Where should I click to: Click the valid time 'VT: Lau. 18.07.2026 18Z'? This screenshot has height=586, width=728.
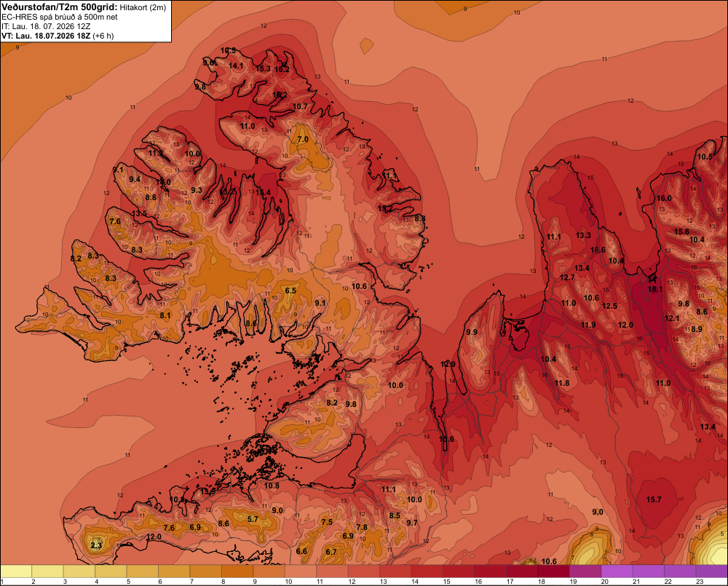click(x=46, y=36)
